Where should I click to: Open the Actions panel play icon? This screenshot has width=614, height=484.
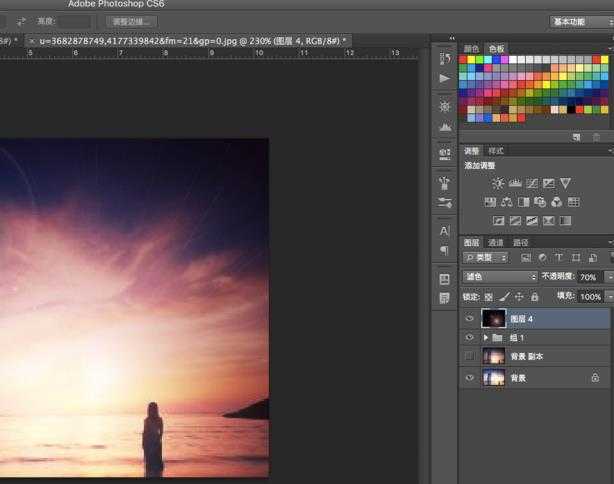[444, 78]
